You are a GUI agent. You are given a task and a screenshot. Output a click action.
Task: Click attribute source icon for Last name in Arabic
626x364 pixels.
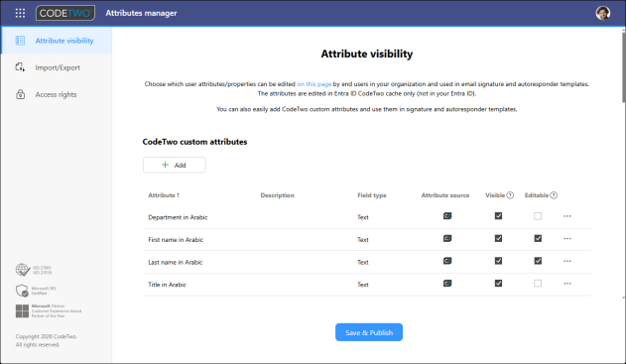pos(447,261)
